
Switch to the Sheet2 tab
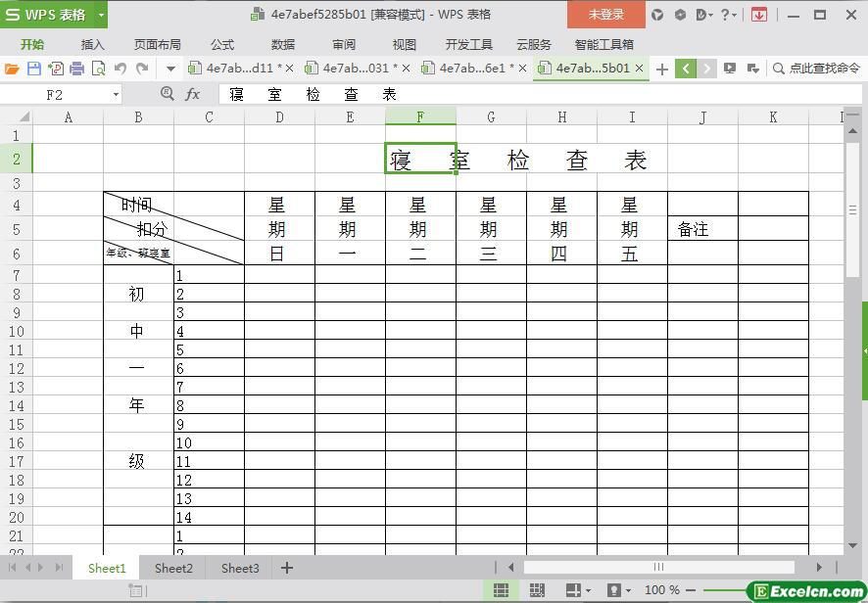173,568
